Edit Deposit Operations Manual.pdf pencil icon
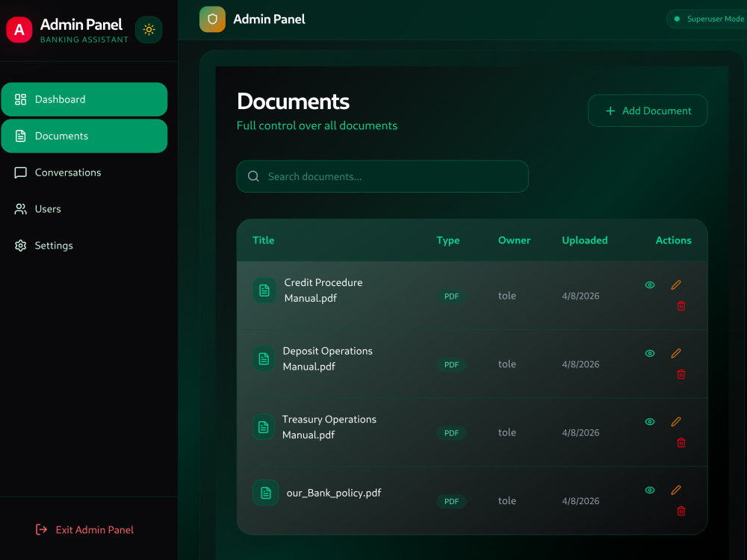The width and height of the screenshot is (747, 560). point(676,354)
